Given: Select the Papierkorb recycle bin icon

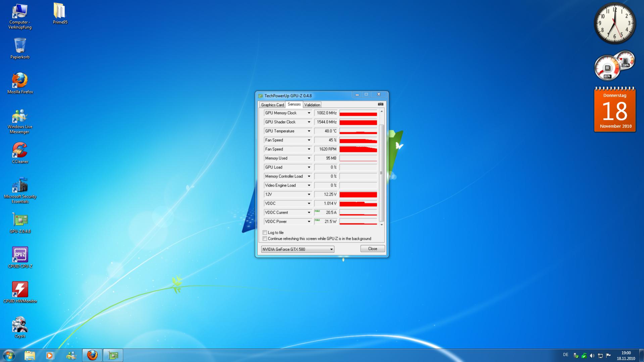Looking at the screenshot, I should (20, 49).
